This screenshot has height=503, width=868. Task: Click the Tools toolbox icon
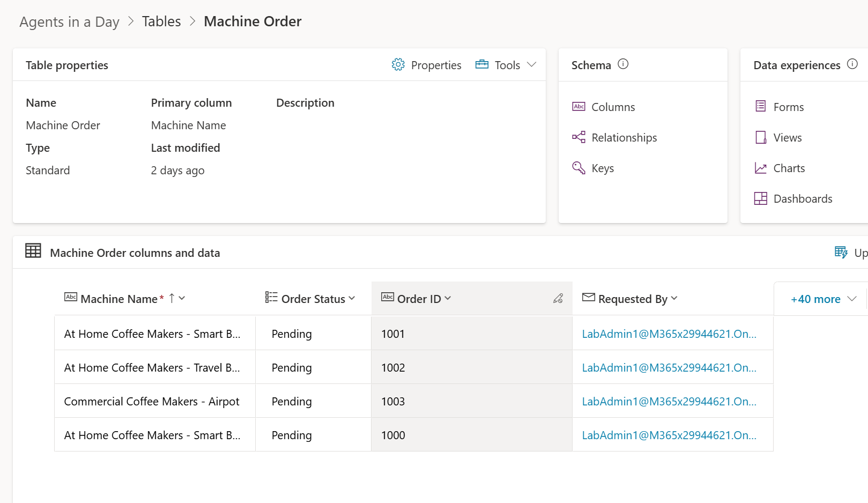pyautogui.click(x=481, y=65)
